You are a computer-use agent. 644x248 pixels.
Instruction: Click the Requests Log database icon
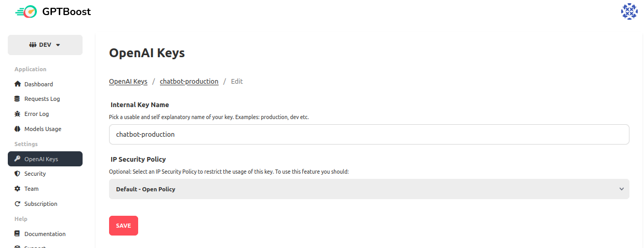pos(18,99)
